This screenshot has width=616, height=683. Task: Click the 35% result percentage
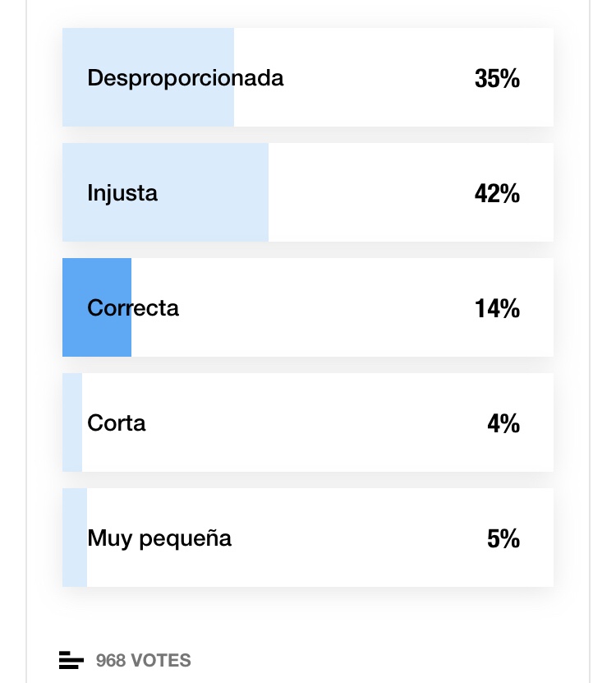497,78
